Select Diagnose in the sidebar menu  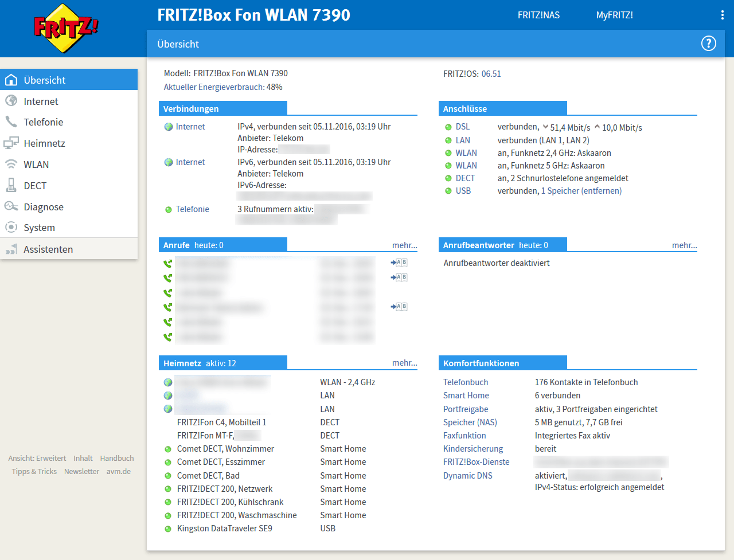69,206
